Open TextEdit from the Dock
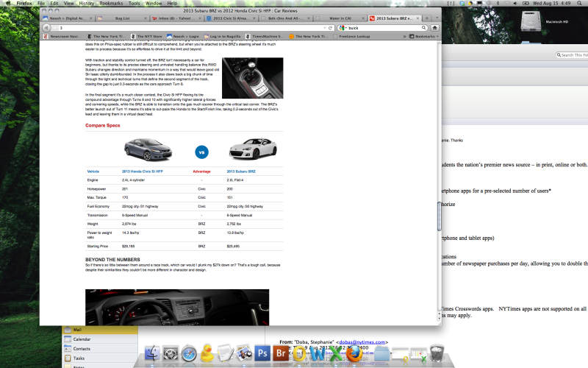The height and width of the screenshot is (368, 588). pos(226,353)
